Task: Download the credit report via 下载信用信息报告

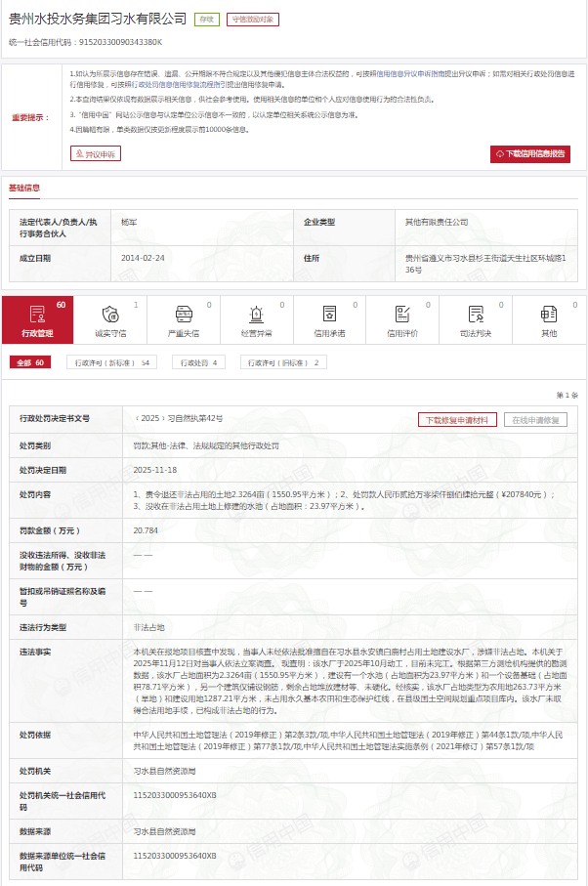Action: [x=529, y=153]
